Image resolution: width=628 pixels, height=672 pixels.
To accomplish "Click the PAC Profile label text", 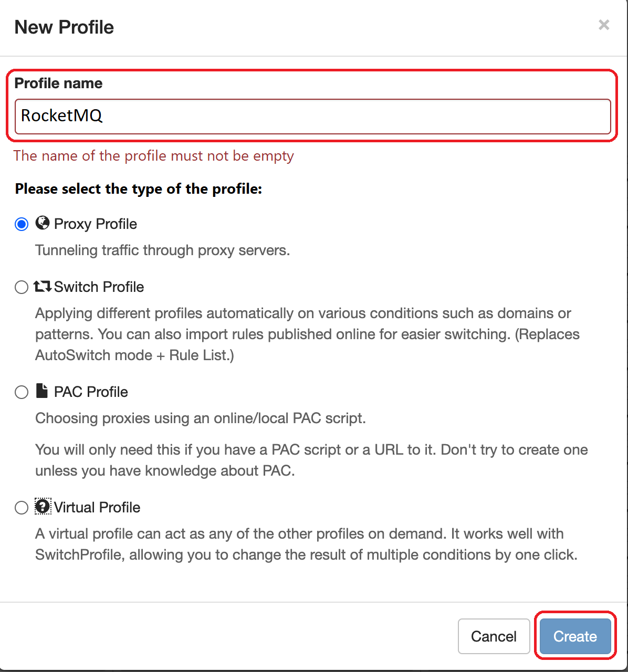I will [x=91, y=392].
